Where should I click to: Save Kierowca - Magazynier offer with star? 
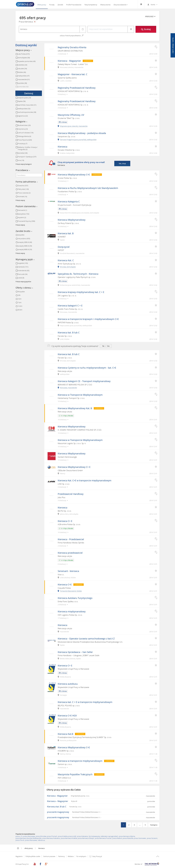tap(156, 61)
